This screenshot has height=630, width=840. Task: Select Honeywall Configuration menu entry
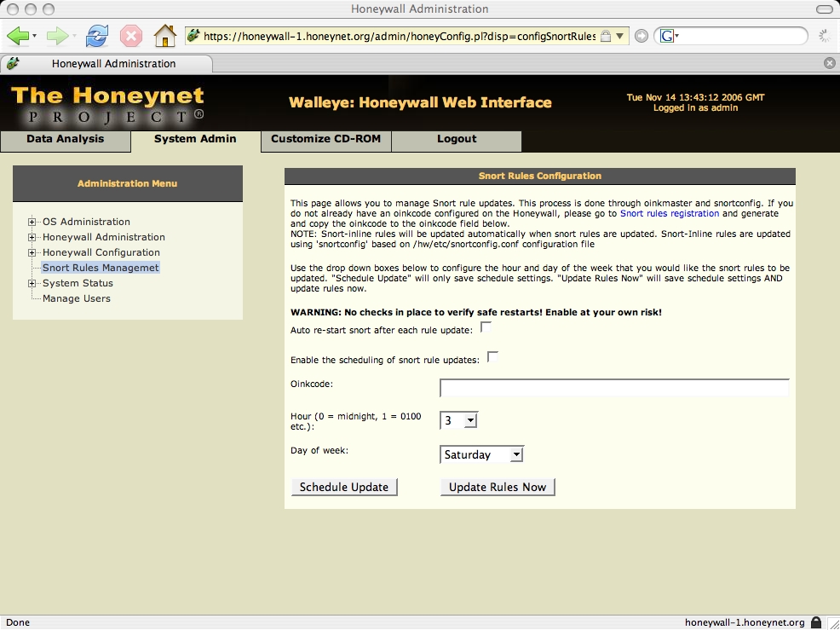pyautogui.click(x=101, y=252)
